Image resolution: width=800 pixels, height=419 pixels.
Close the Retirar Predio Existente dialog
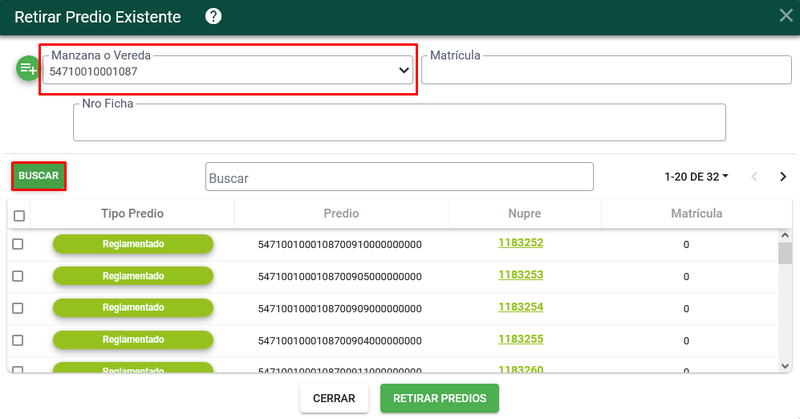tap(786, 15)
